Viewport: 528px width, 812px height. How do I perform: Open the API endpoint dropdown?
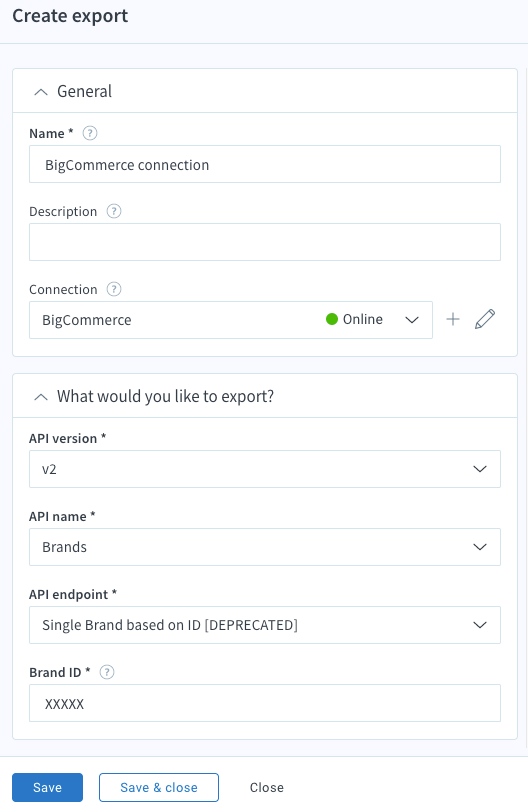[x=265, y=625]
